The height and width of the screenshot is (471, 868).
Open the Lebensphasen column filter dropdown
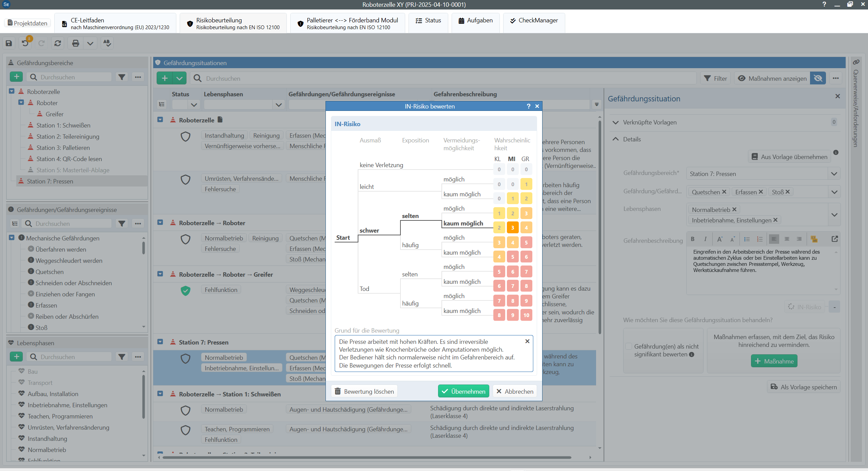click(x=278, y=105)
